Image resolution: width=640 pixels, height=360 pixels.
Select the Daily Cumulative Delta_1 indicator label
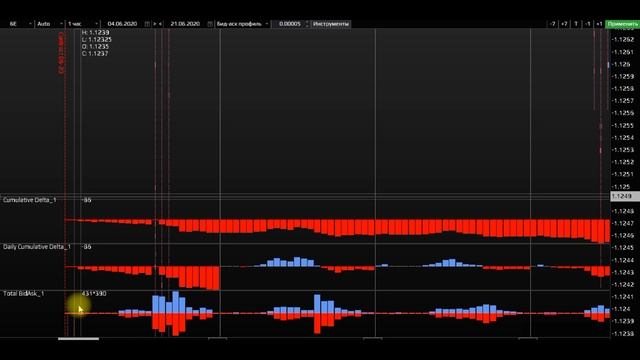(37, 247)
